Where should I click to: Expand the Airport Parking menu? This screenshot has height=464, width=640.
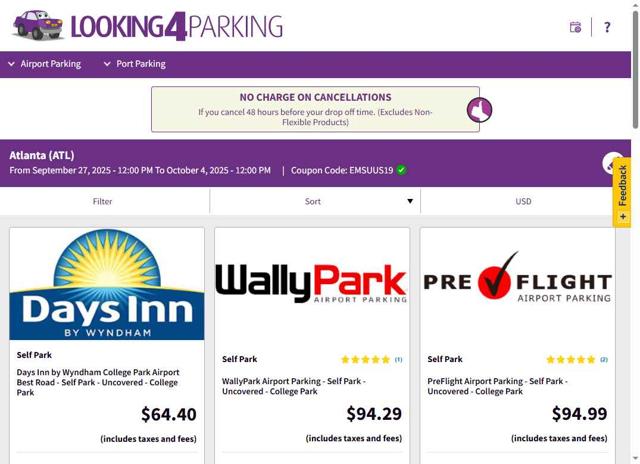tap(44, 64)
